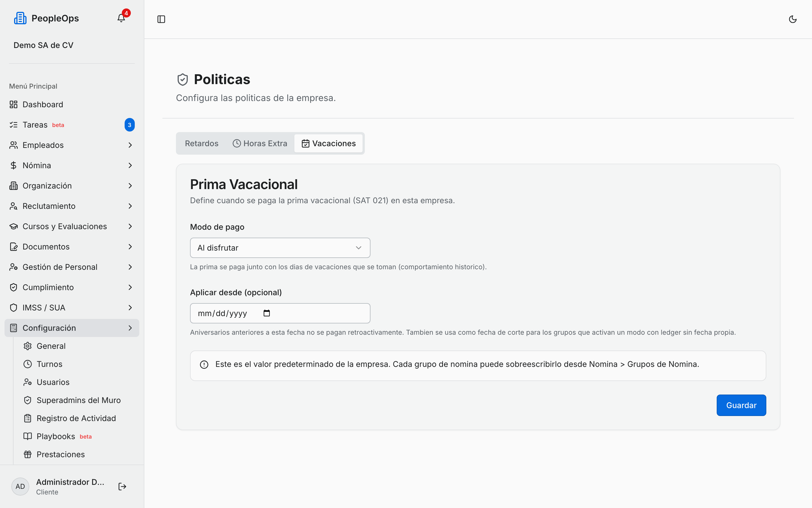Click the red beta label beside Playbooks

85,436
